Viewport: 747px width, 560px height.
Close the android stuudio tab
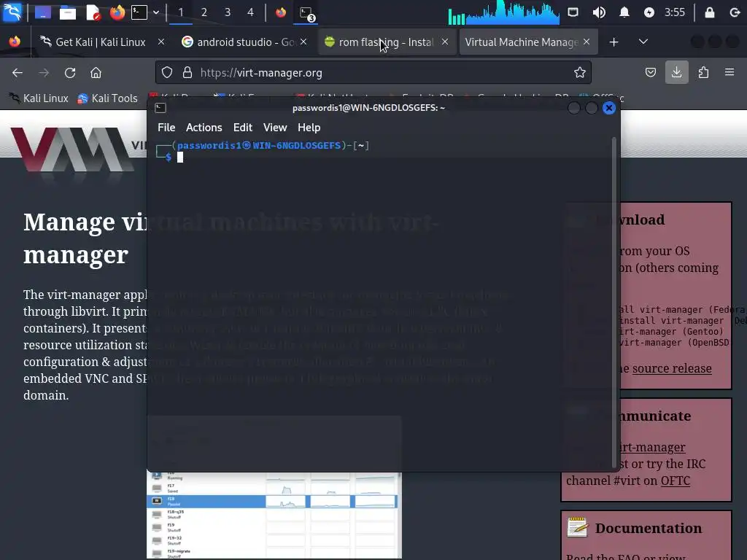303,42
